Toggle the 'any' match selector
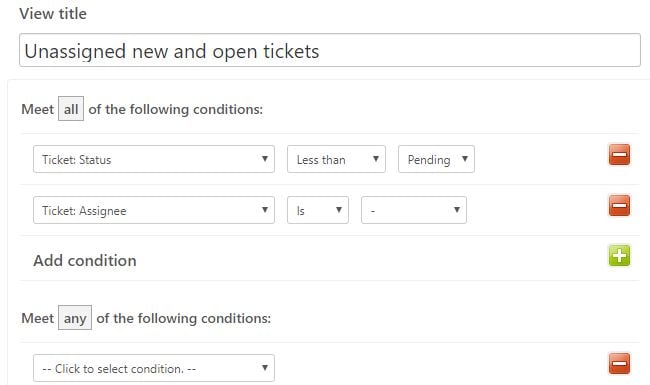Viewport: 650px width, 385px height. click(x=75, y=318)
